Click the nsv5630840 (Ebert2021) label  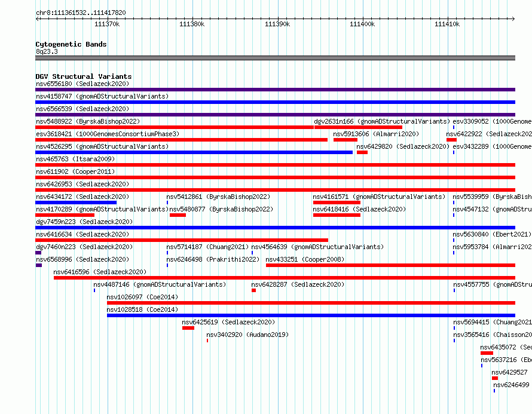tap(492, 234)
